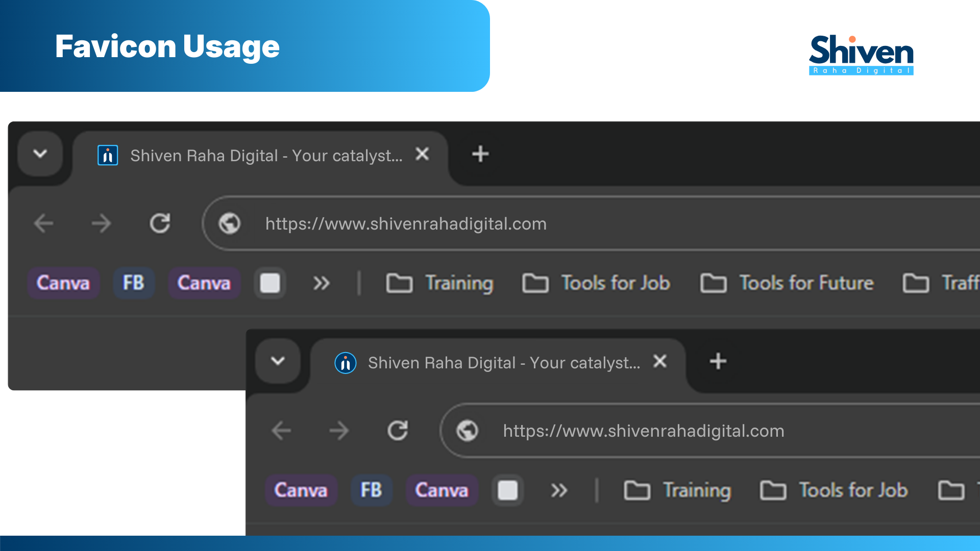Open Tools for Job folder in lower browser
The width and height of the screenshot is (980, 551).
[834, 490]
